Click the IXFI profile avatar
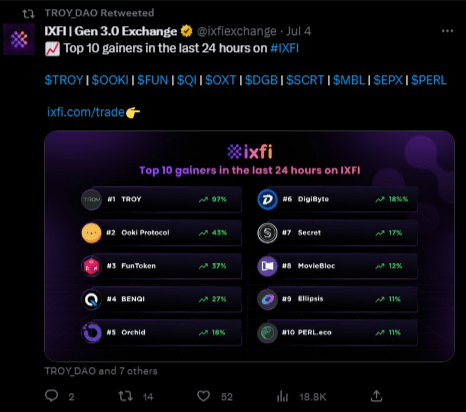Screen dimensions: 466x412 (19, 39)
